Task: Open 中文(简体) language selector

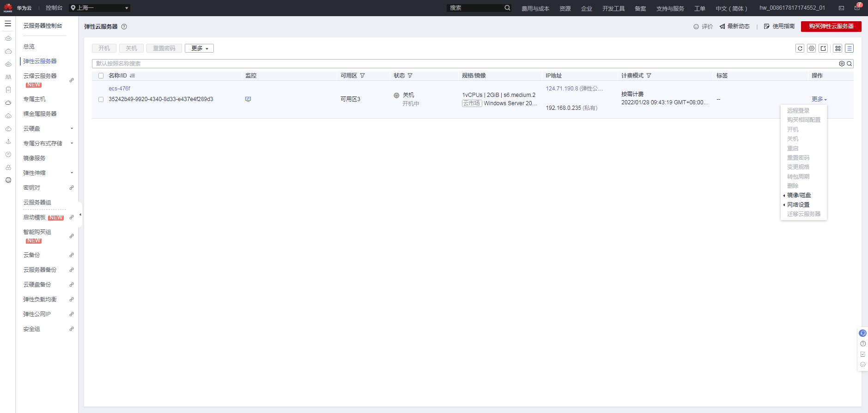Action: (731, 8)
